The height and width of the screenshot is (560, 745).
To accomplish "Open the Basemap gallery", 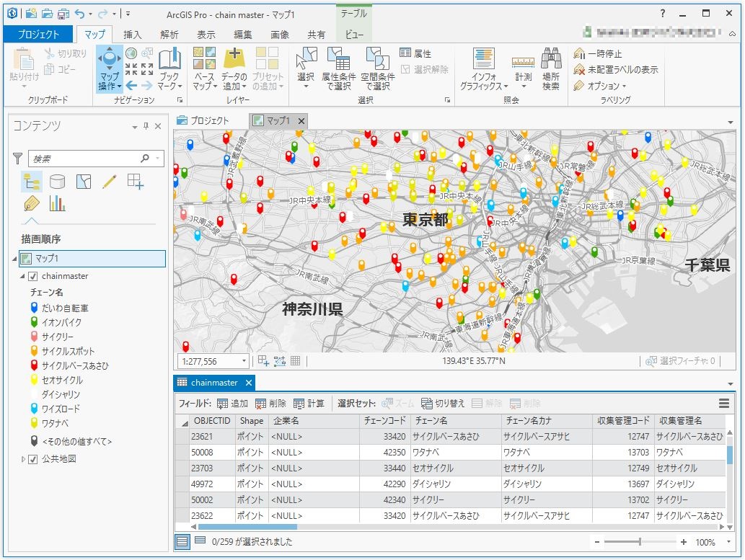I will pos(205,68).
